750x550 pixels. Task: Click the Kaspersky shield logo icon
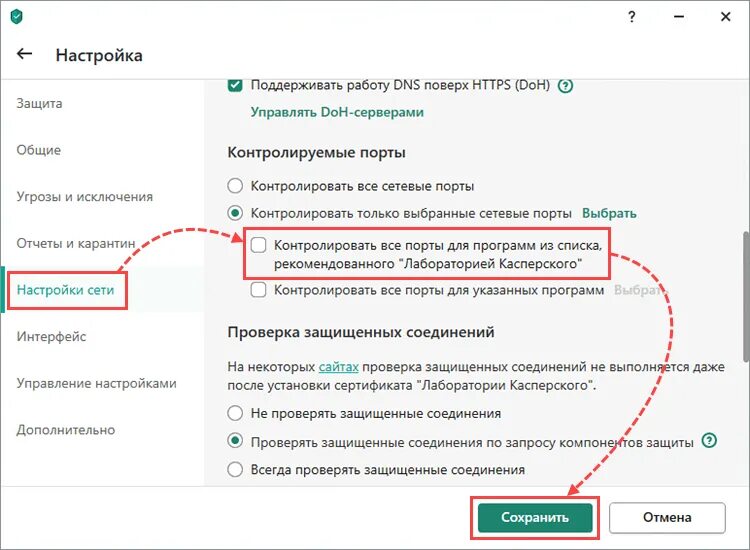(x=17, y=17)
